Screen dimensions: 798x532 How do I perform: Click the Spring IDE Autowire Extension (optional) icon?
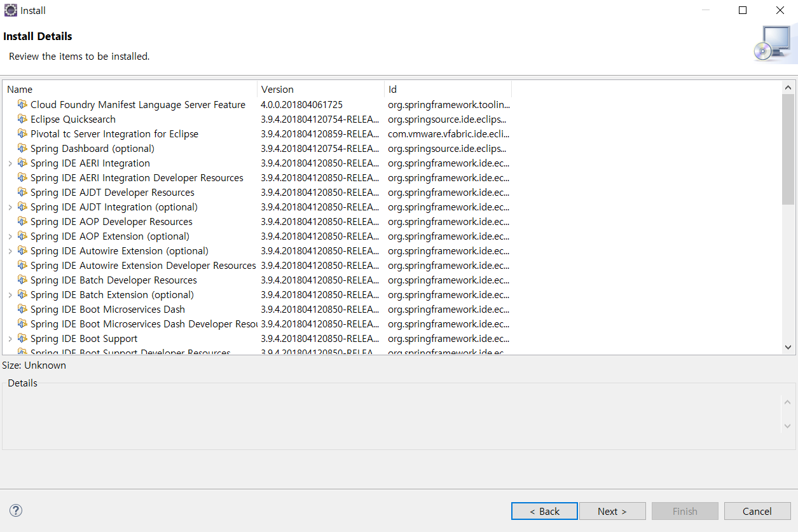pyautogui.click(x=22, y=250)
